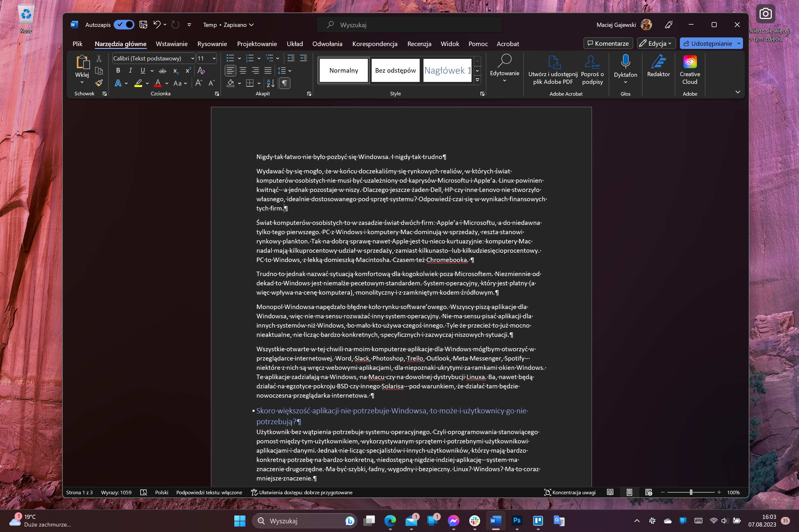Switch to Widok tab

click(450, 44)
